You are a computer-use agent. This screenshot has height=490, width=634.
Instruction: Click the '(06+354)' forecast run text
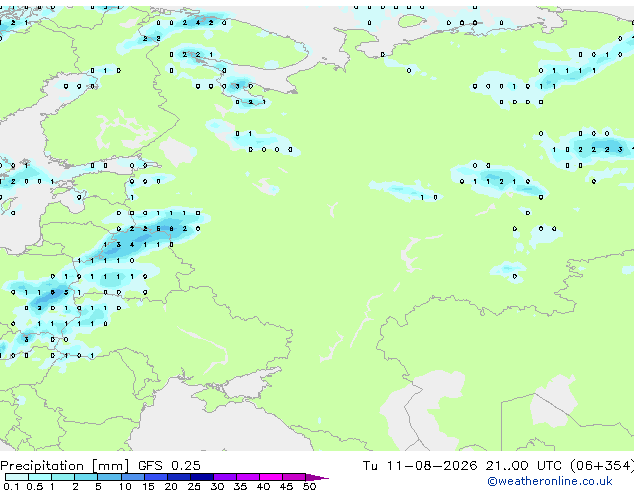[x=602, y=466]
